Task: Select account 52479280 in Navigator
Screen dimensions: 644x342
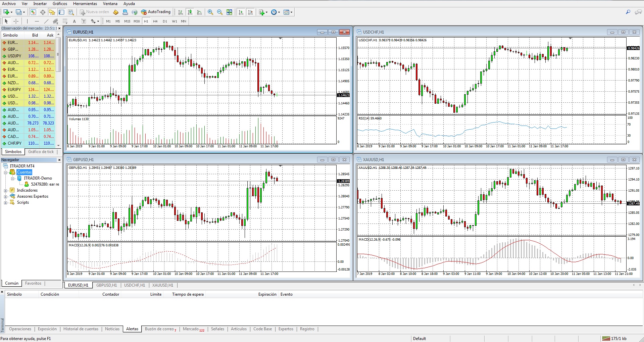Action: point(42,184)
